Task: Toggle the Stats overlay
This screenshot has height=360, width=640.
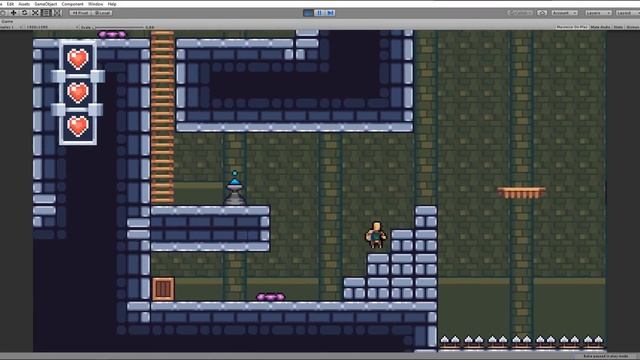Action: pyautogui.click(x=618, y=27)
